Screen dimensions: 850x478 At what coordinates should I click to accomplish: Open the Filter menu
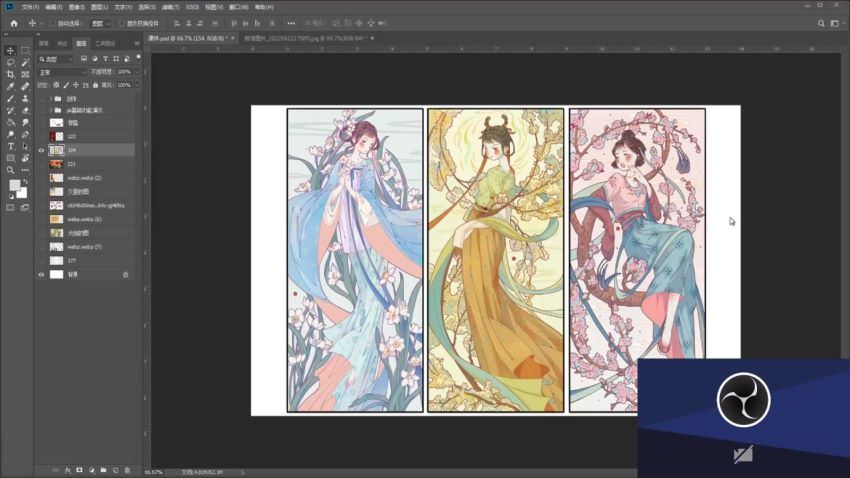pos(170,7)
